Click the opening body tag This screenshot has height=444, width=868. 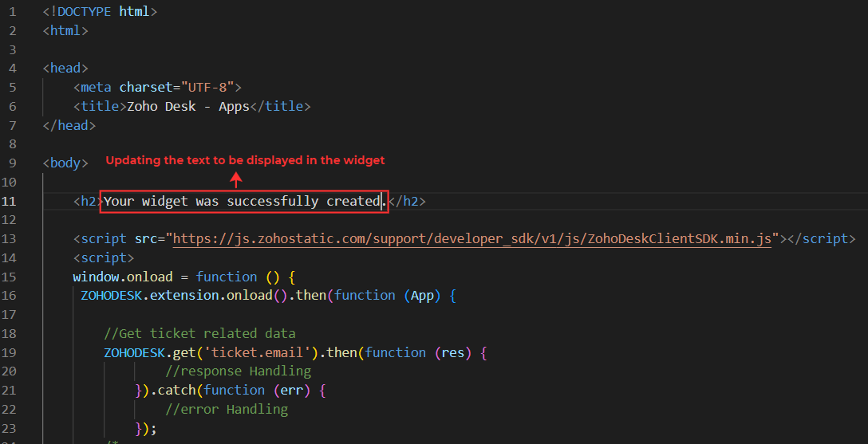pyautogui.click(x=65, y=163)
